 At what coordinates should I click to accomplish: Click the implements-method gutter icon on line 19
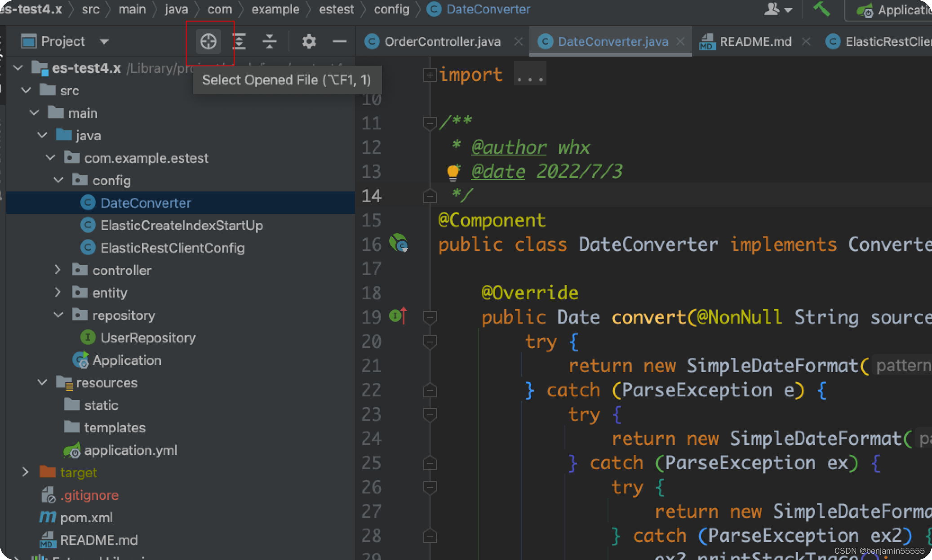click(x=398, y=316)
